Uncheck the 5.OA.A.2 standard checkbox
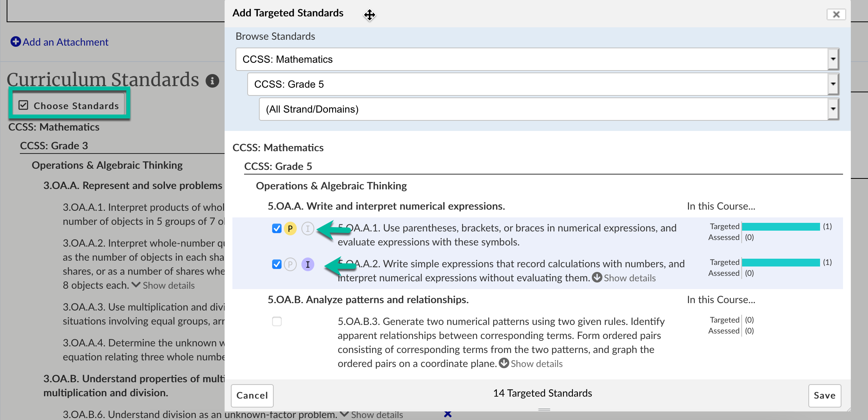 (277, 265)
